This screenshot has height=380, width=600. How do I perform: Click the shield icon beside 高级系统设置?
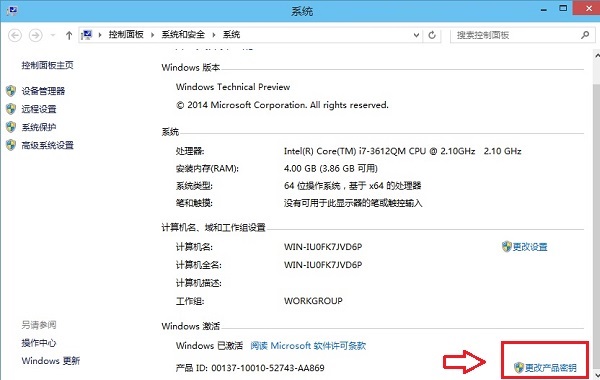click(x=11, y=145)
